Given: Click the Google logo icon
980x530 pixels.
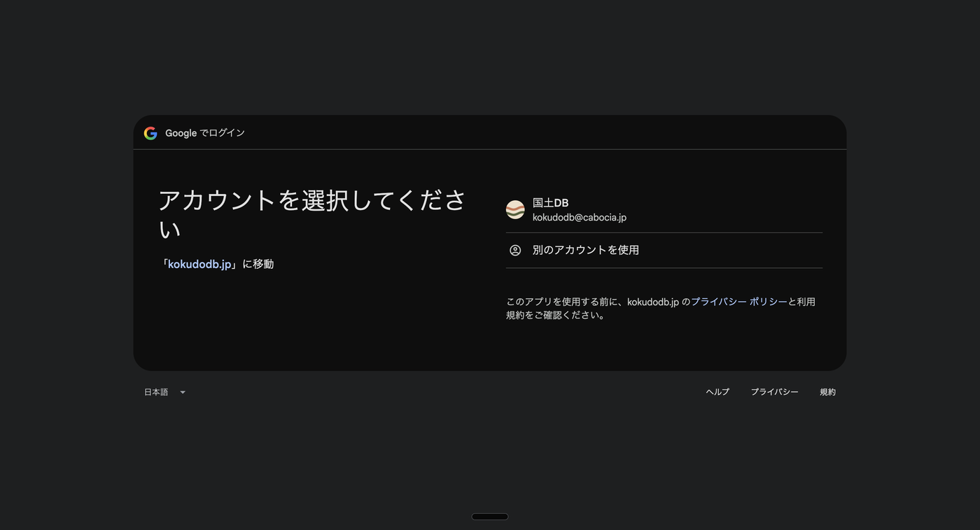Looking at the screenshot, I should click(150, 133).
